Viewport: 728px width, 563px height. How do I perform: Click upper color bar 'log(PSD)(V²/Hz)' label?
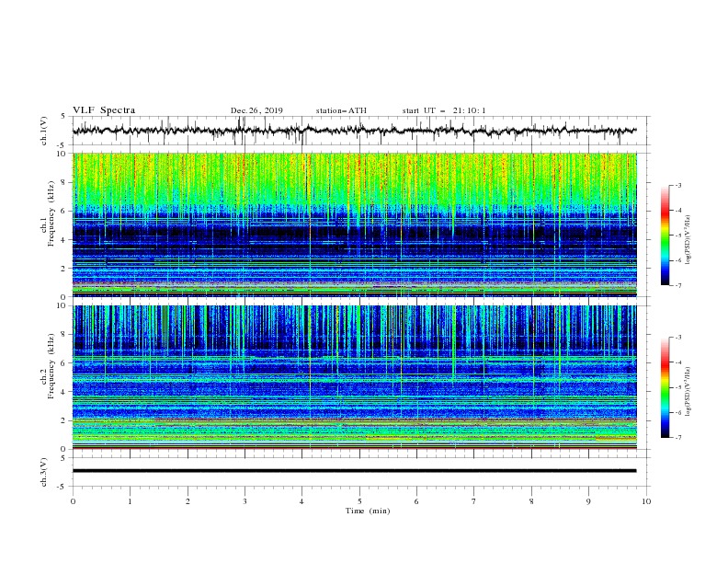coord(688,240)
